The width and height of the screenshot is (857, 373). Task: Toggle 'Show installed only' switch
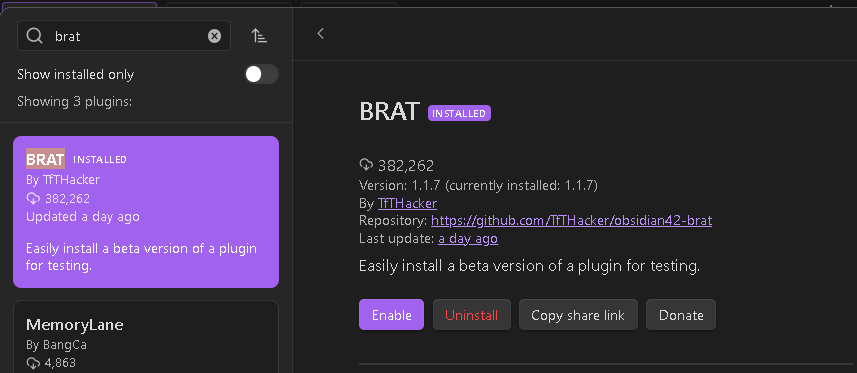tap(261, 74)
